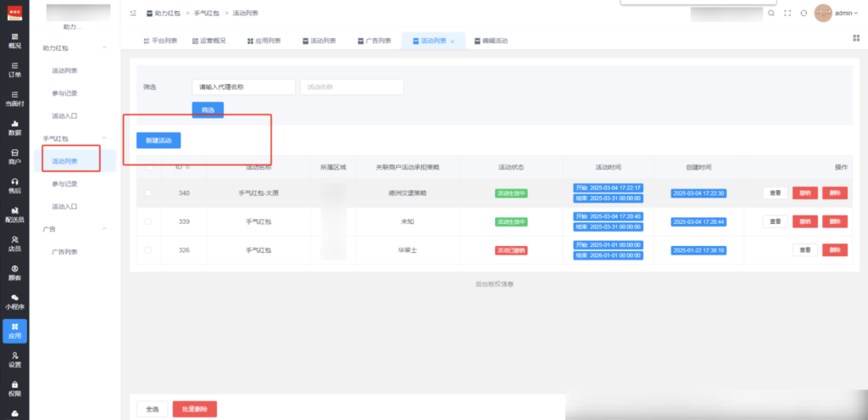Switch to the 编辑活动 tab

[x=492, y=41]
